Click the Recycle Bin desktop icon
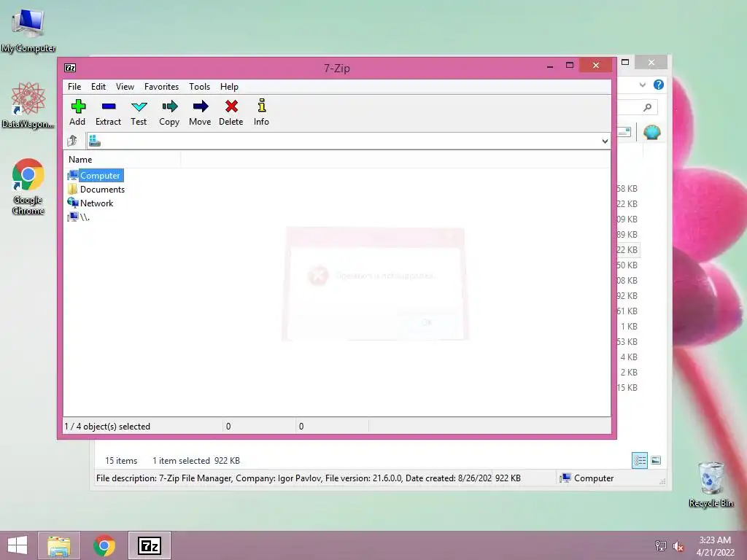This screenshot has width=747, height=560. [x=711, y=484]
